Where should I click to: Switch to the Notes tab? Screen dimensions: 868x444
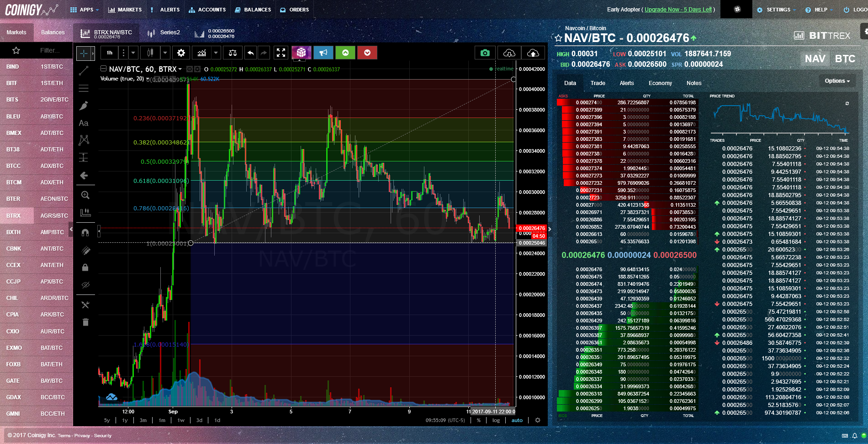(694, 83)
